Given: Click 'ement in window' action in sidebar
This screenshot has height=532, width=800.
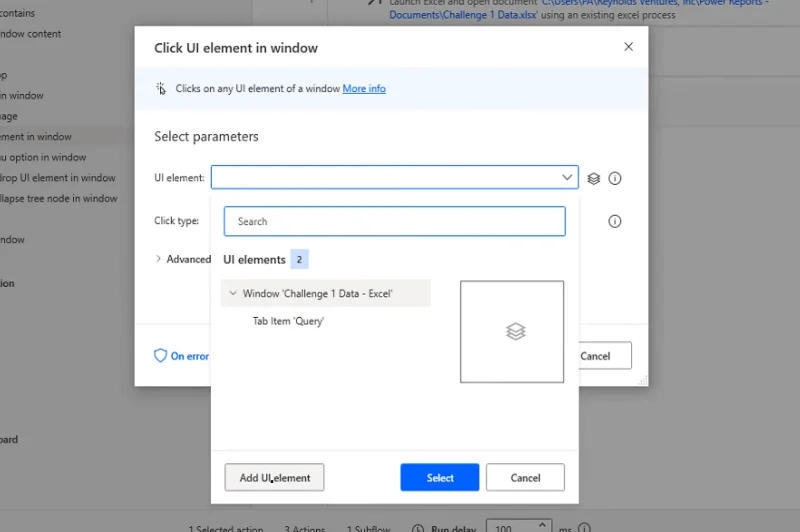Looking at the screenshot, I should point(36,137).
